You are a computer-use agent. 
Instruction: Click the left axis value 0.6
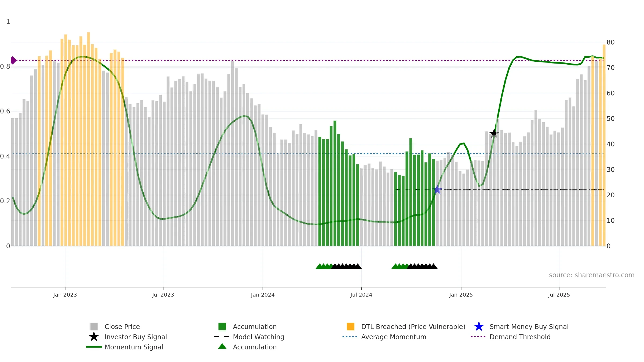5,111
